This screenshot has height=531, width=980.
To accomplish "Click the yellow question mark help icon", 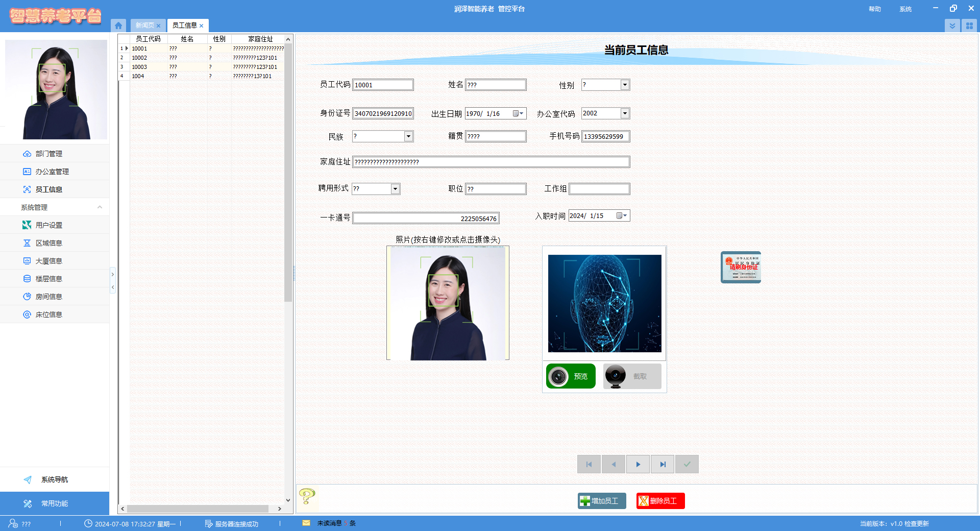I will [x=307, y=496].
